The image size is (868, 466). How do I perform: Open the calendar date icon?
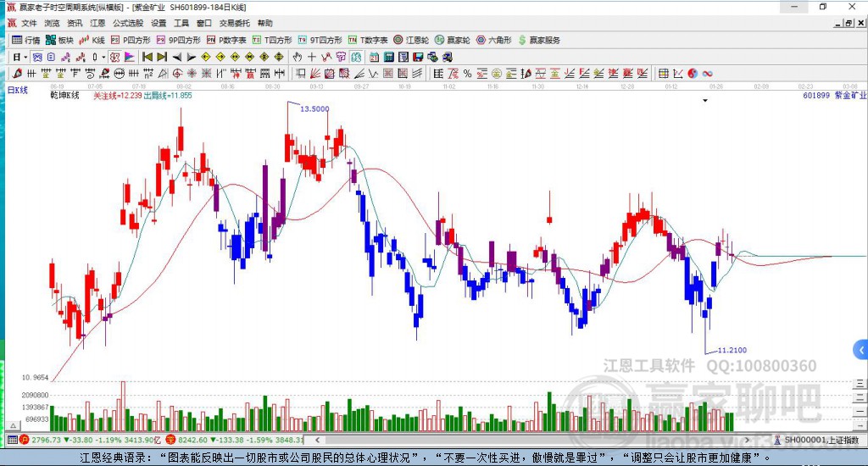click(x=374, y=57)
